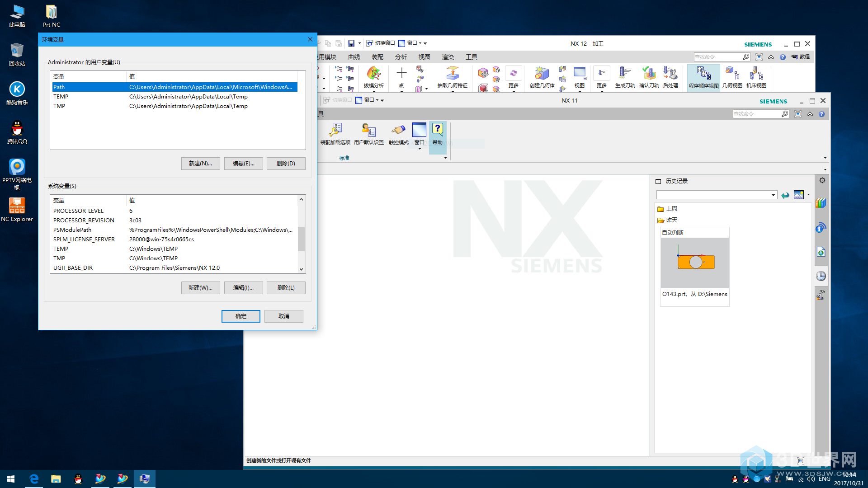The image size is (868, 488).
Task: Click system variables list scrollbar thumb
Action: [301, 239]
